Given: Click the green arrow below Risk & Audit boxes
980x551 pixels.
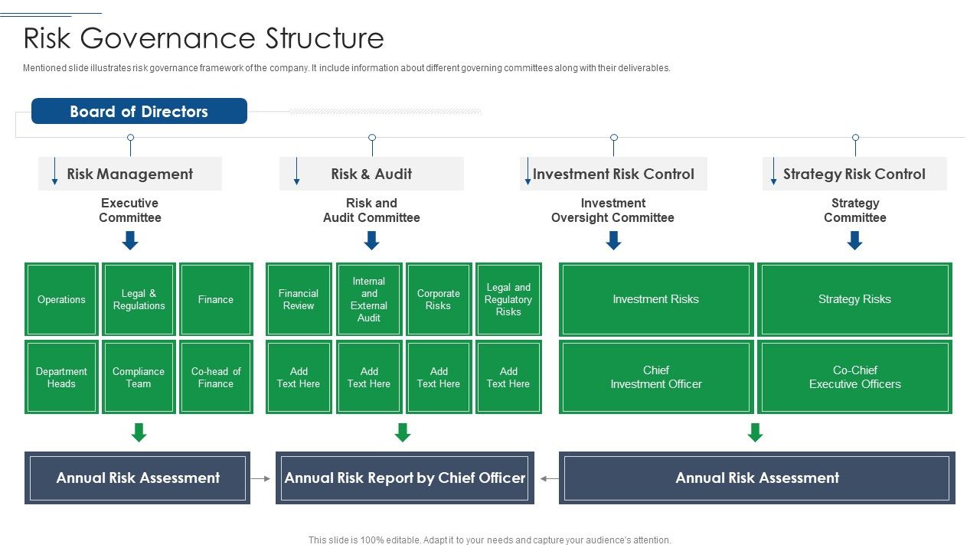Looking at the screenshot, I should coord(403,432).
